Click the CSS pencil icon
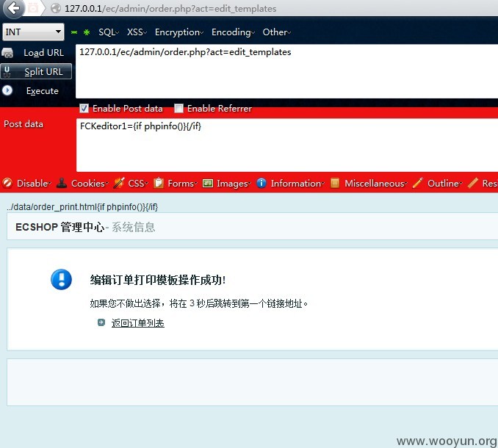Viewport: 498px width, 448px height. click(119, 183)
